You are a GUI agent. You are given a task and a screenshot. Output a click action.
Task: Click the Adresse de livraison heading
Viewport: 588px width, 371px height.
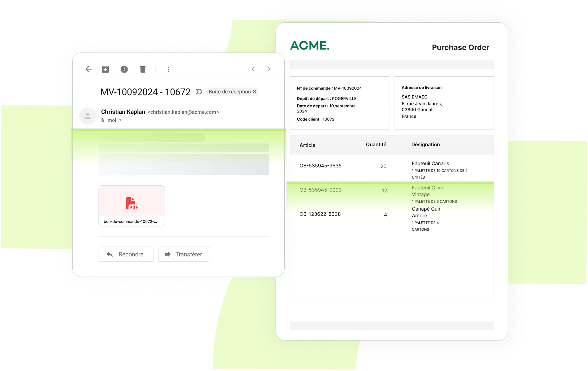click(x=422, y=88)
